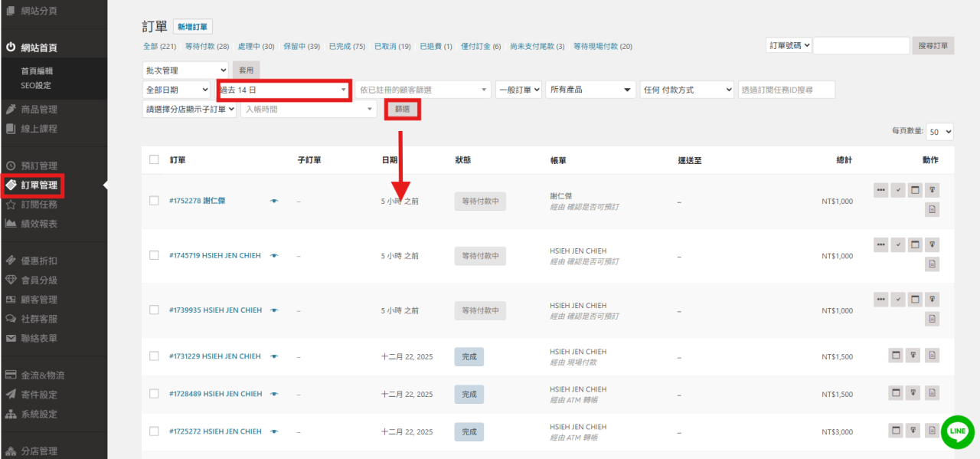980x459 pixels.
Task: Preview order #1731229 using the eye icon
Action: pyautogui.click(x=274, y=356)
